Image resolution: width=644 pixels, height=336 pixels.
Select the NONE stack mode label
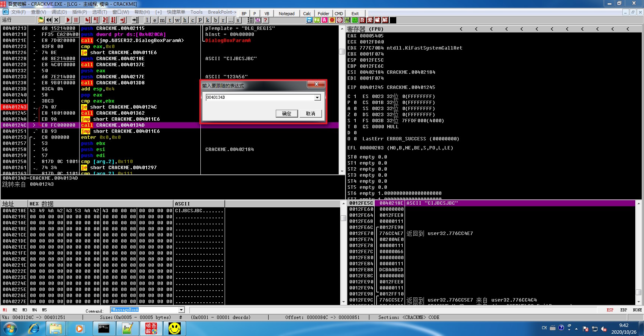[x=637, y=310]
